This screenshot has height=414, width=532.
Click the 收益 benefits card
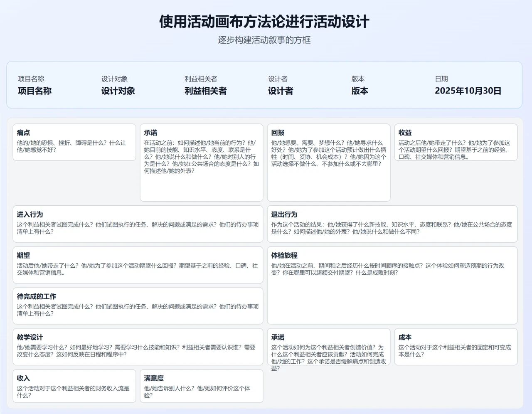coord(456,143)
